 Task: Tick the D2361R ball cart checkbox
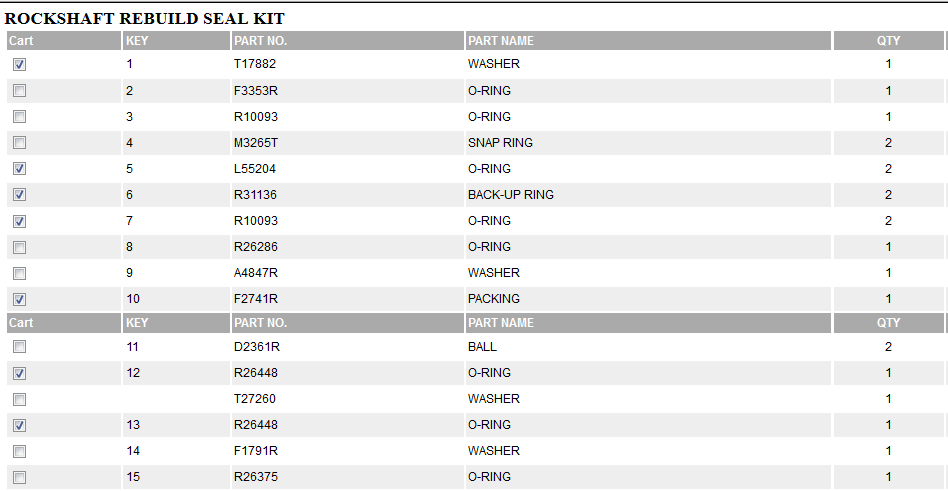click(x=20, y=347)
